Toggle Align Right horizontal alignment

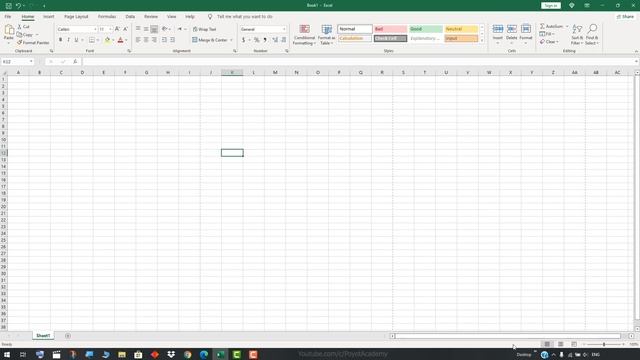(x=154, y=40)
